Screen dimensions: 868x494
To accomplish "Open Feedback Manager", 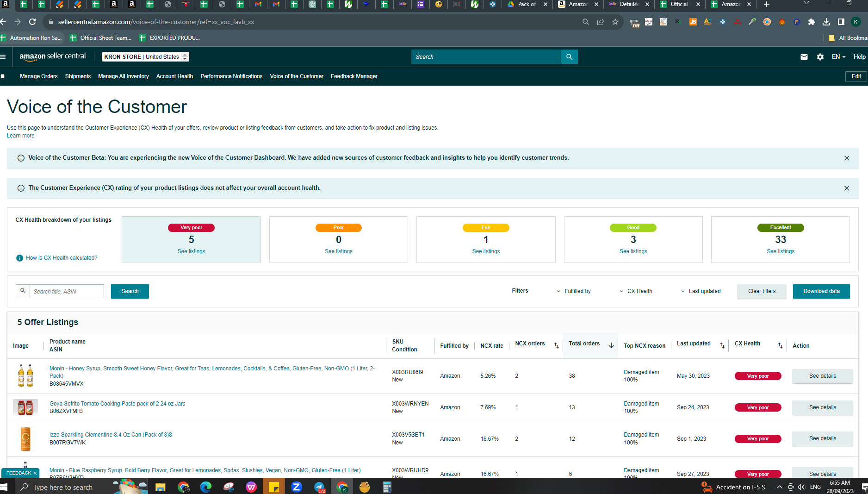I will tap(354, 76).
